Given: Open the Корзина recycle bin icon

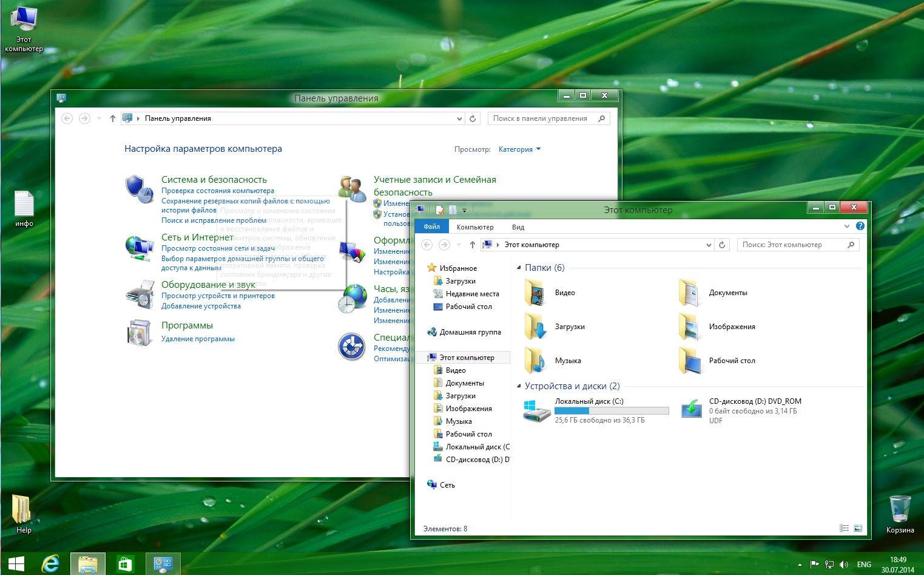Looking at the screenshot, I should point(900,514).
